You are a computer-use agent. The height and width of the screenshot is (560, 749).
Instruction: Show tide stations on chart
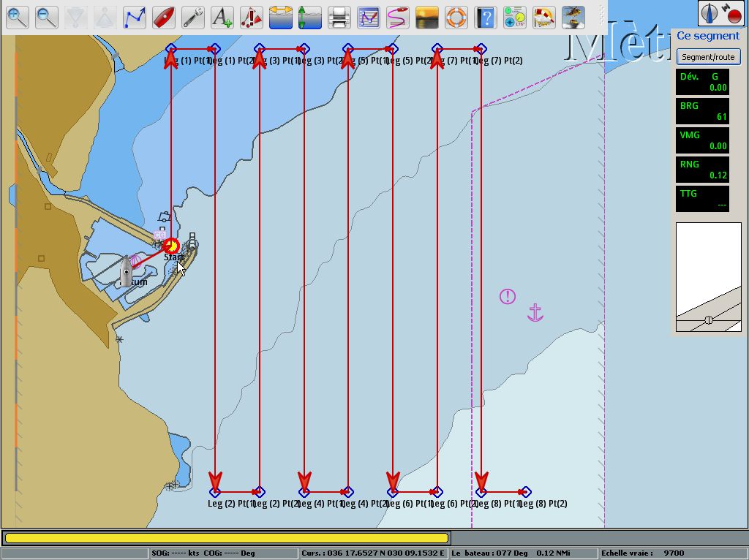[310, 18]
